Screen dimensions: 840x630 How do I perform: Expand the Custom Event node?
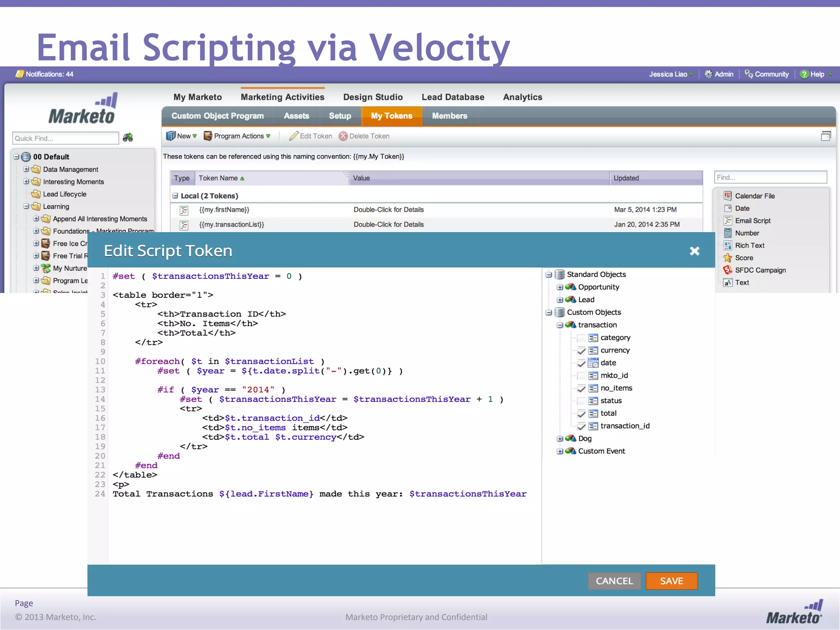560,452
